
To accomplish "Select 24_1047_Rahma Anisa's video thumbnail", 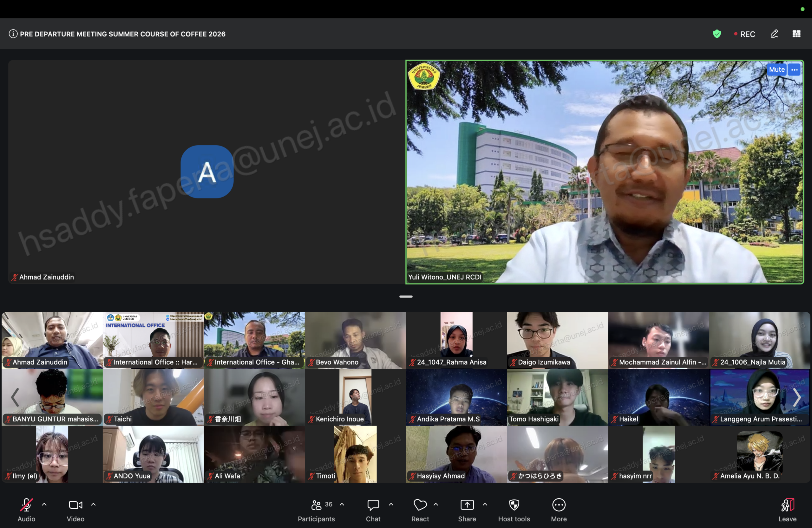I will [x=456, y=340].
